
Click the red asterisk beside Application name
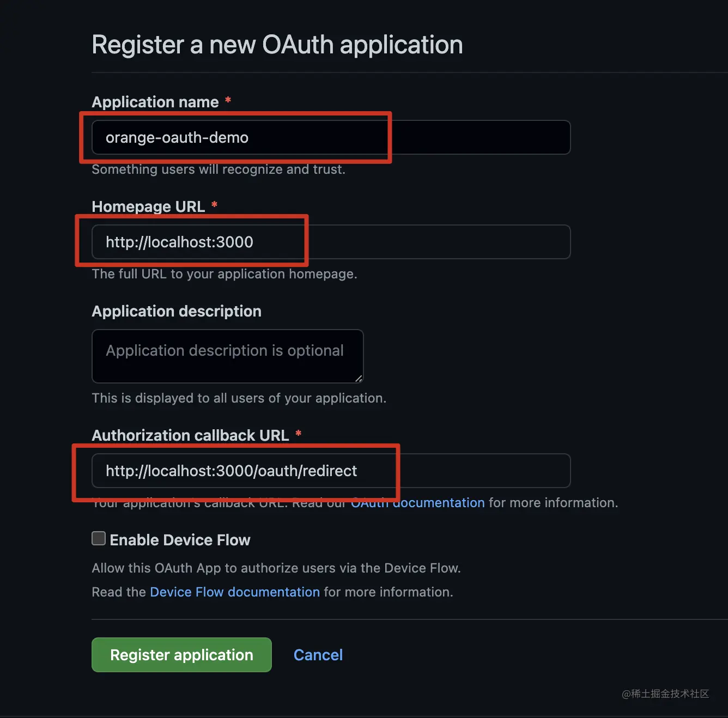(227, 101)
